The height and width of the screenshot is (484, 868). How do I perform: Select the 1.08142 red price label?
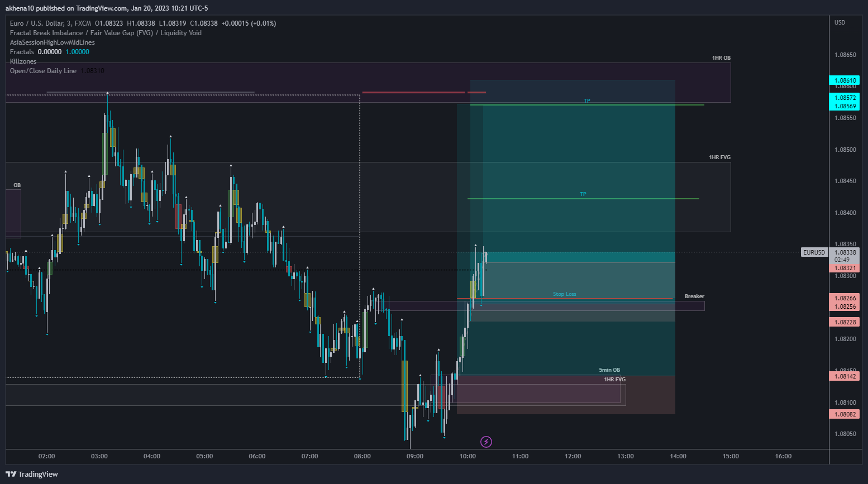(845, 376)
